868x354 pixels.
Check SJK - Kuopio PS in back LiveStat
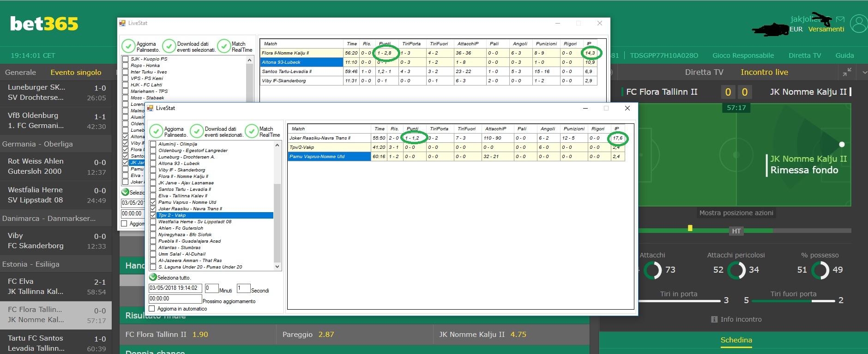(x=125, y=59)
